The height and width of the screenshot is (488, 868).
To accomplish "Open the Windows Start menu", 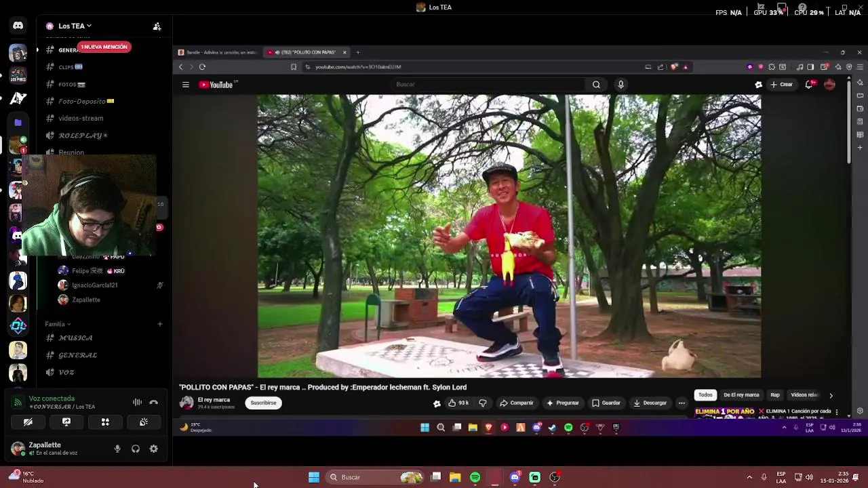I will [x=314, y=477].
